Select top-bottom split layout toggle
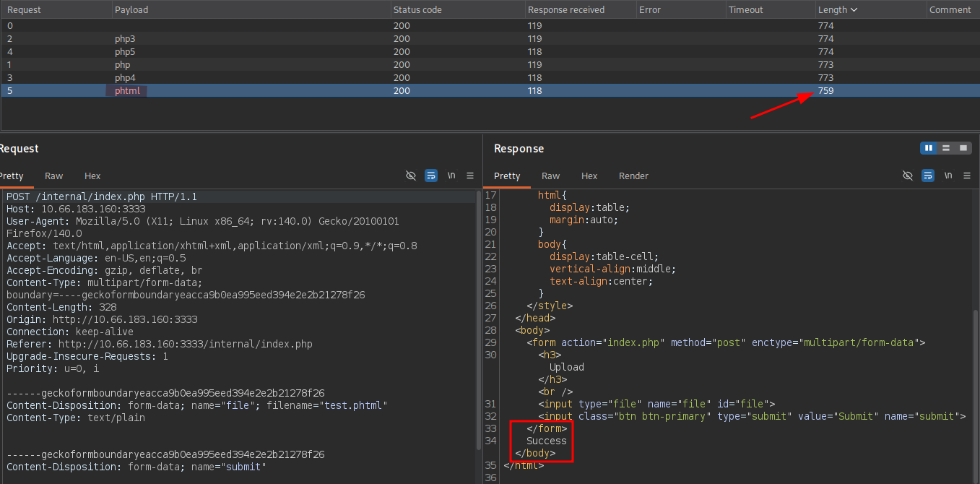This screenshot has width=980, height=484. 946,148
